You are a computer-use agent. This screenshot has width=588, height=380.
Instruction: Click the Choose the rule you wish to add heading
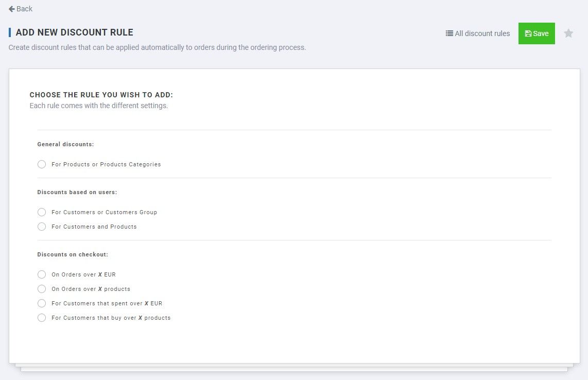coord(101,95)
